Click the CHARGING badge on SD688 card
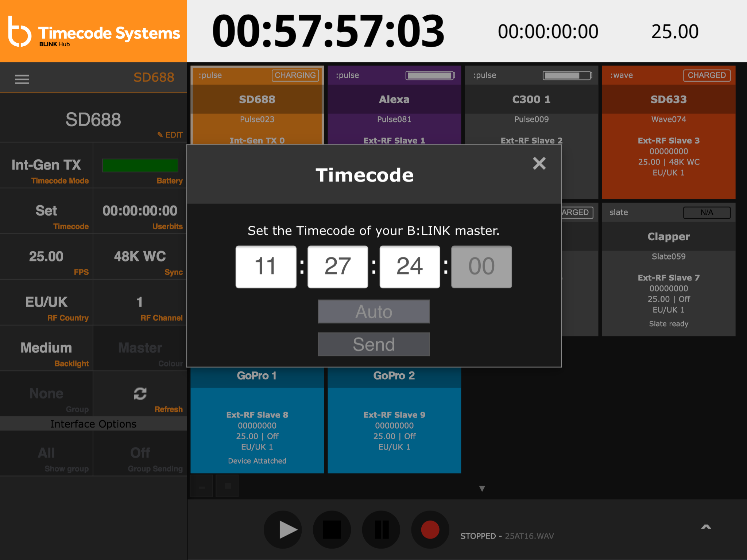The height and width of the screenshot is (560, 747). 295,75
